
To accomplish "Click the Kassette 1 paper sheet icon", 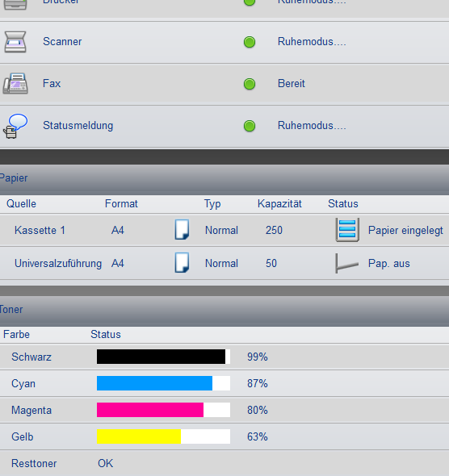I will [x=182, y=230].
